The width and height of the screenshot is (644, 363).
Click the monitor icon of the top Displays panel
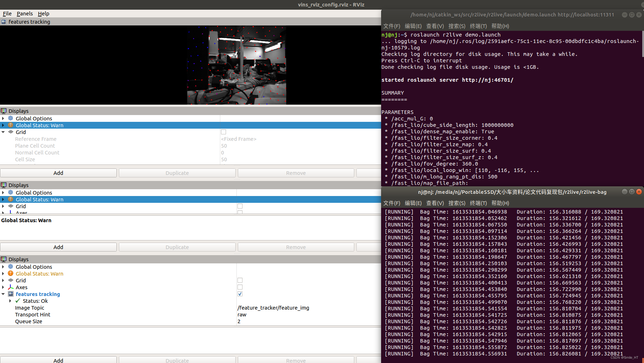pyautogui.click(x=4, y=111)
